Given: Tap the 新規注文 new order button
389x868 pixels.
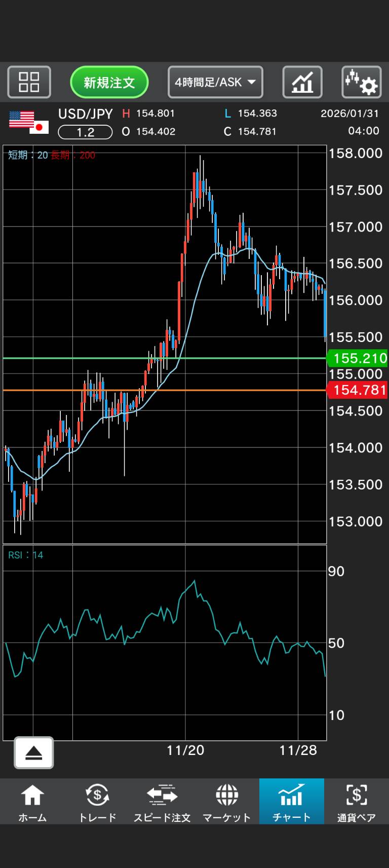Looking at the screenshot, I should [x=109, y=82].
